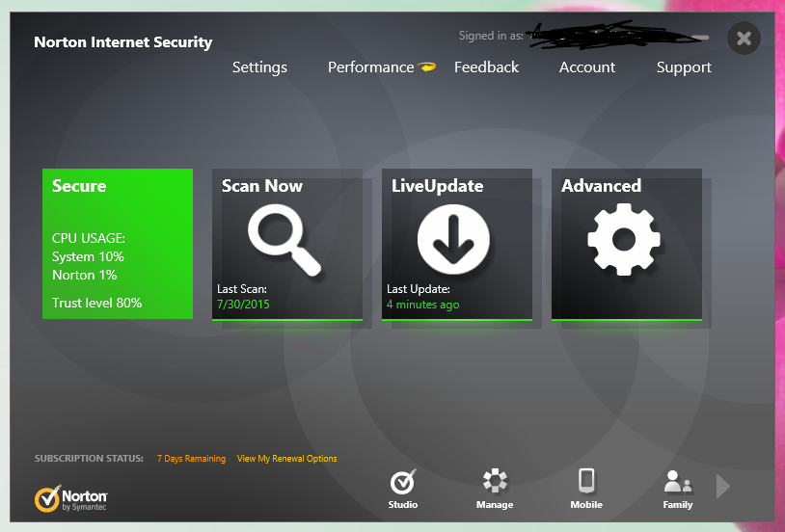
Task: Open the Mobile phone icon
Action: (x=586, y=489)
